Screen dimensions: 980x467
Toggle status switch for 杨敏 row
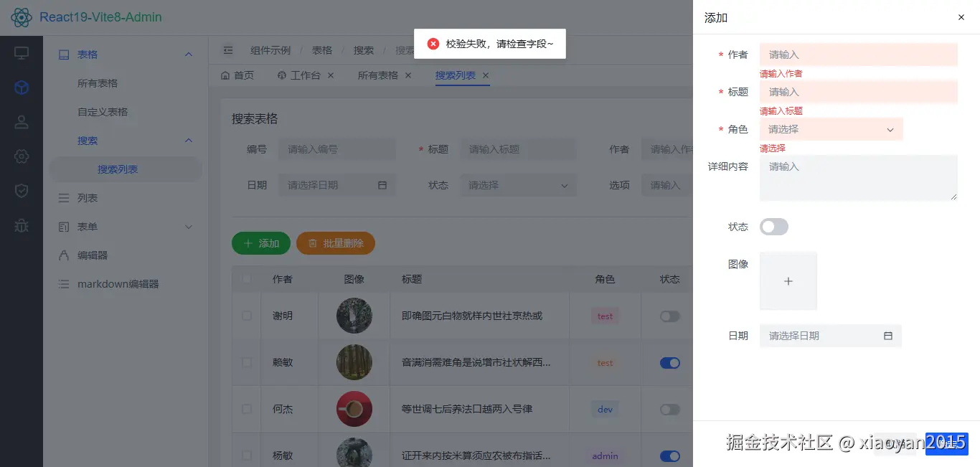[670, 456]
